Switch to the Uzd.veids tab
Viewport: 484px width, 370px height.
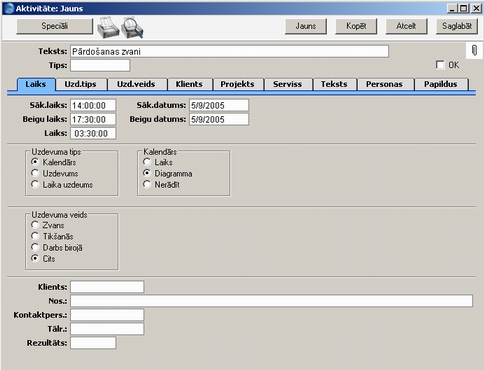pos(136,84)
